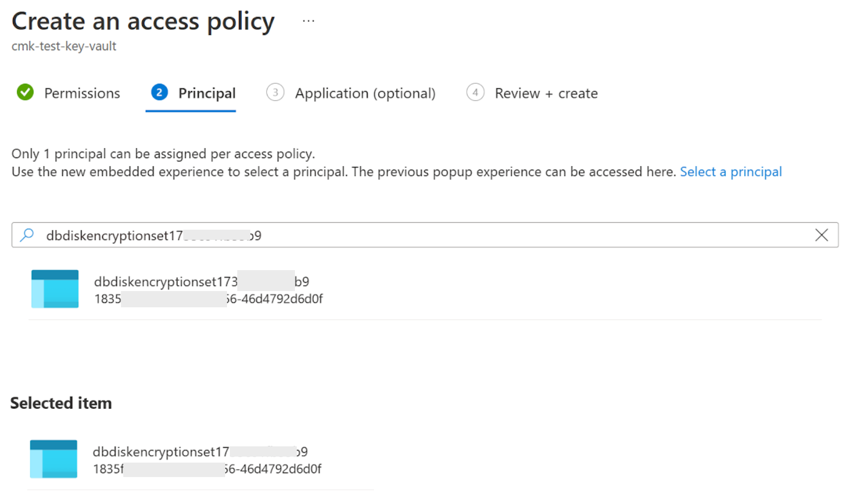Click the blue step 2 circle
The image size is (848, 504).
(159, 93)
